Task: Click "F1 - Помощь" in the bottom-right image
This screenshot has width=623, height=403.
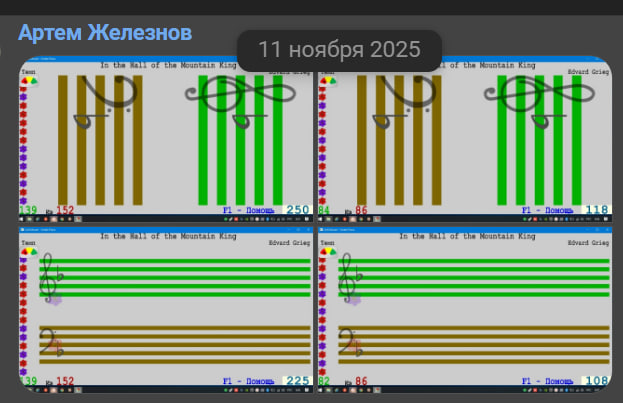Action: click(x=547, y=381)
